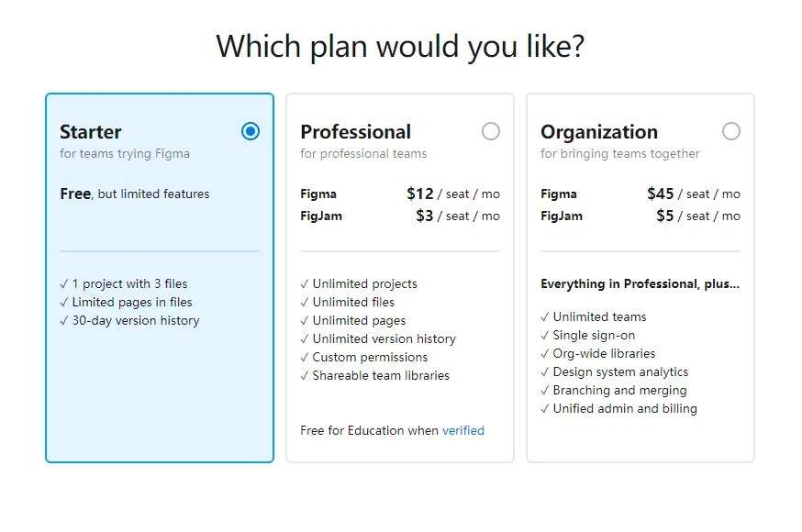Click the 'Free, but limited features' text
This screenshot has width=802, height=532.
(135, 194)
